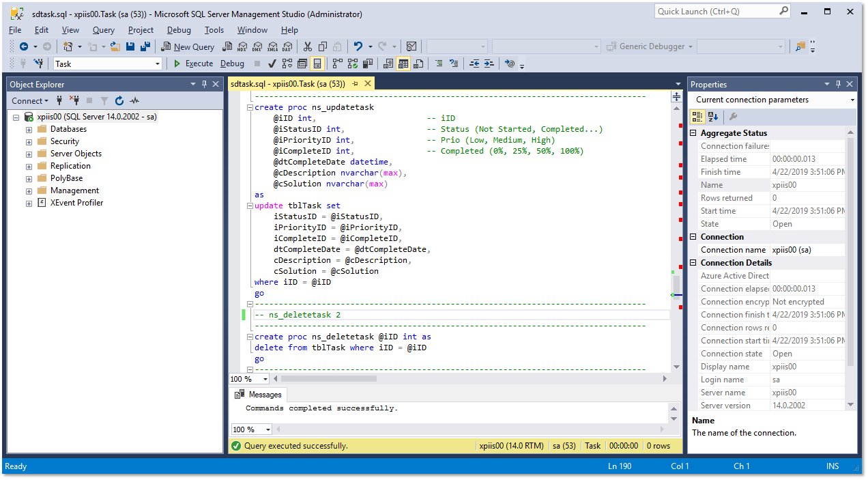The height and width of the screenshot is (480, 868).
Task: Click Specify Values for Template Parameters icon
Action: 510,63
